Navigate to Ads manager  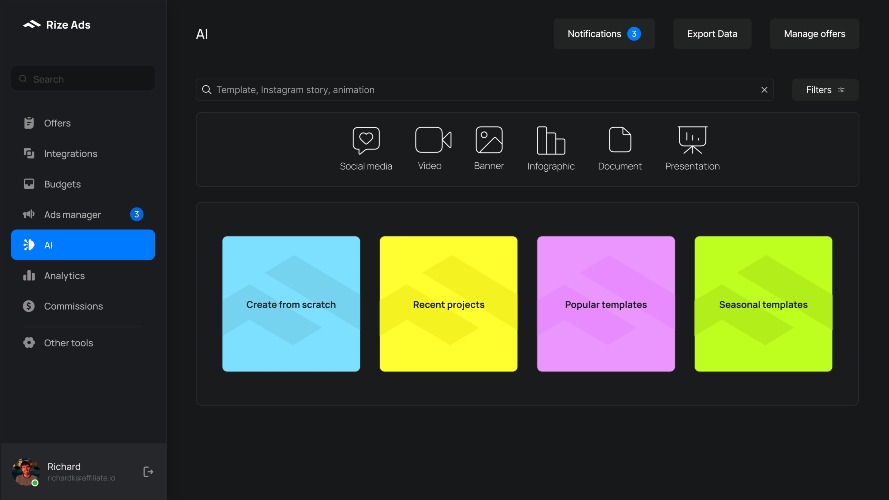pyautogui.click(x=83, y=214)
